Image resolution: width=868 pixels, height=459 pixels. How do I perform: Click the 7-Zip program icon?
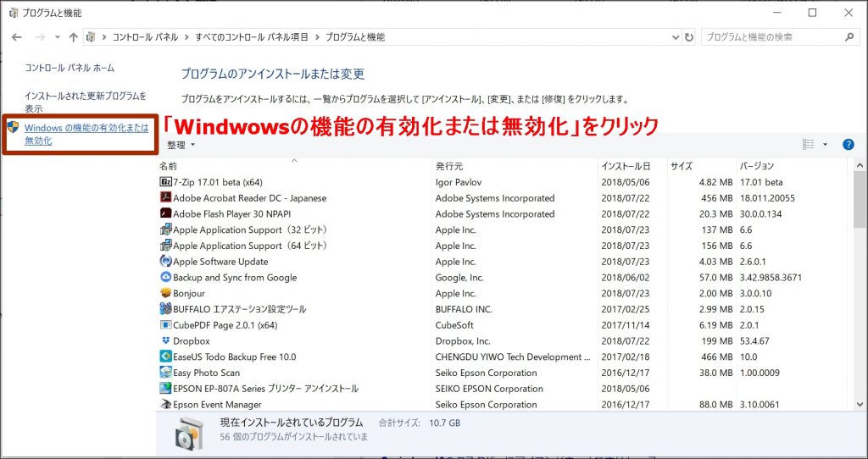(165, 182)
